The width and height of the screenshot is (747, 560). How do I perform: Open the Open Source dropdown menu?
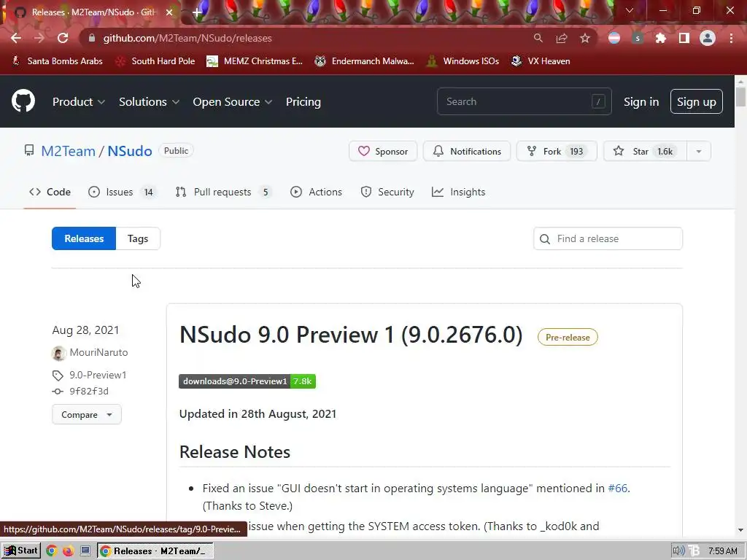pos(233,102)
